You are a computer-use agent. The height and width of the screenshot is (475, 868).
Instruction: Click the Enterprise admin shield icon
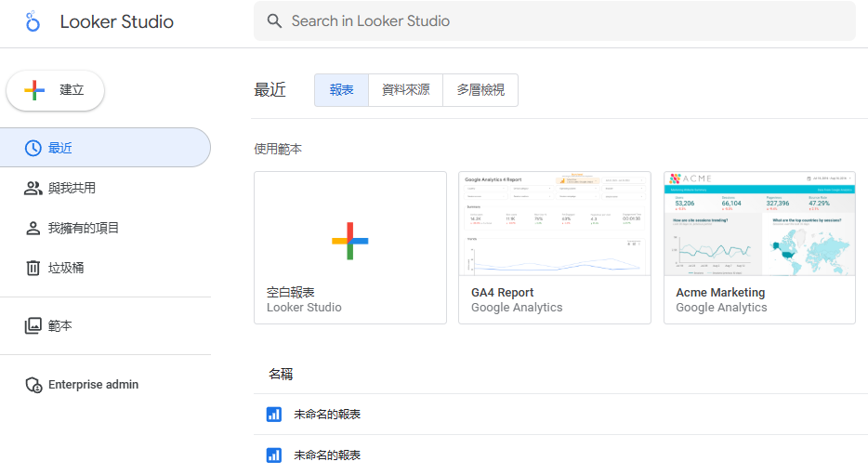click(x=33, y=385)
